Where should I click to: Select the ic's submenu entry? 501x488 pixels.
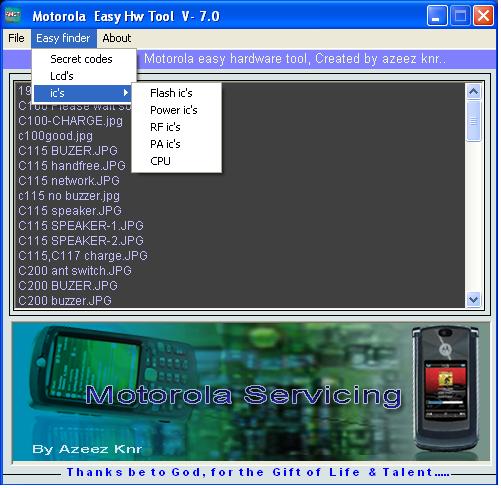click(83, 93)
